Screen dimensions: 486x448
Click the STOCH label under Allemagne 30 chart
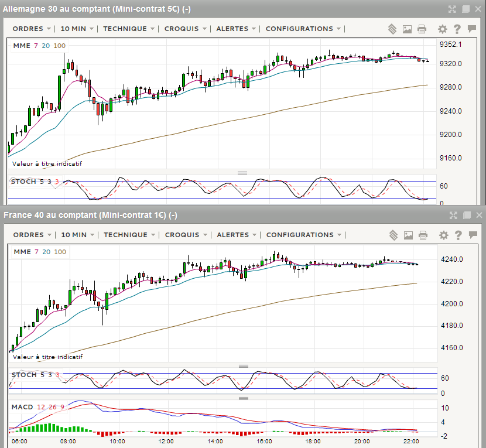(x=23, y=182)
